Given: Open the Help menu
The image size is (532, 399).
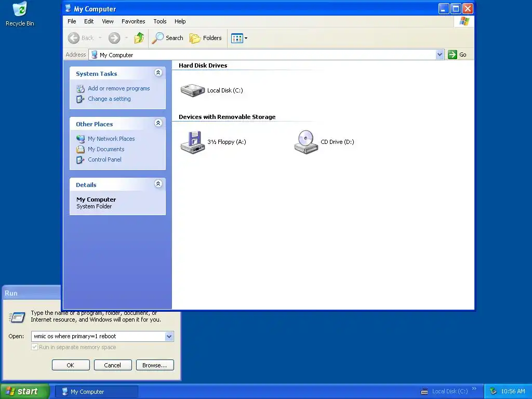Looking at the screenshot, I should [x=180, y=21].
